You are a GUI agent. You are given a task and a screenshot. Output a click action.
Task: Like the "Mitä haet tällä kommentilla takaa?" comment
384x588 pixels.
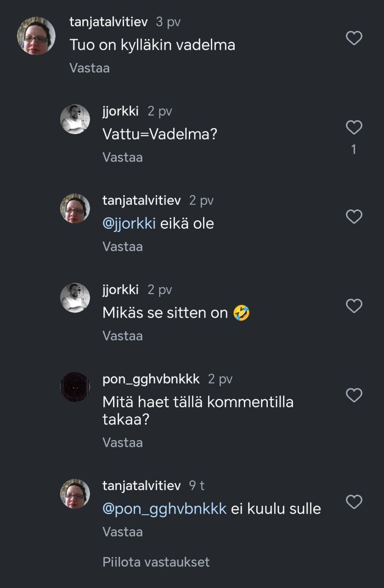(x=354, y=395)
